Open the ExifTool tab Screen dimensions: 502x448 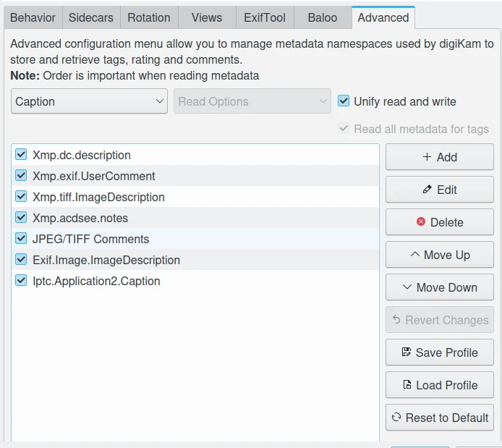pyautogui.click(x=265, y=17)
